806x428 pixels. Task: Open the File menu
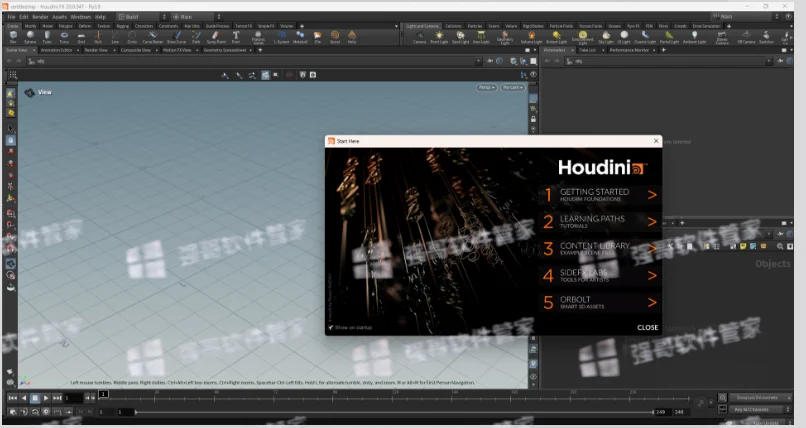(x=11, y=17)
